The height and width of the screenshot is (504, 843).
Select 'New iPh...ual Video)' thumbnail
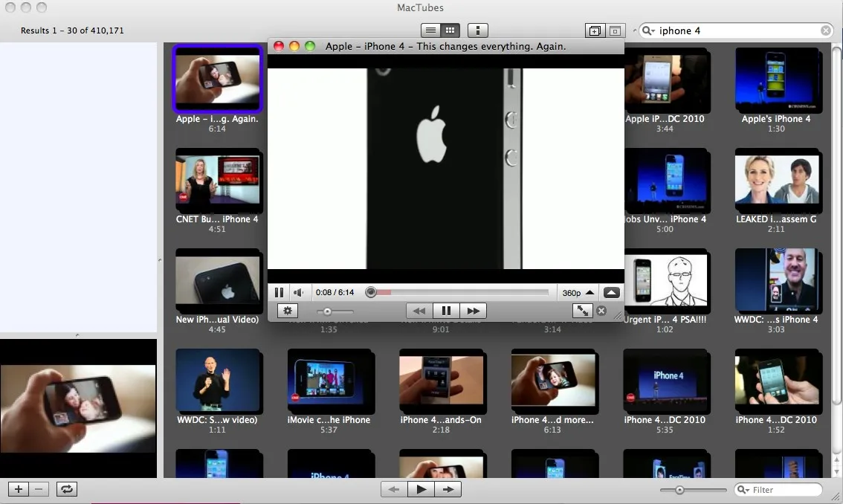(x=217, y=282)
